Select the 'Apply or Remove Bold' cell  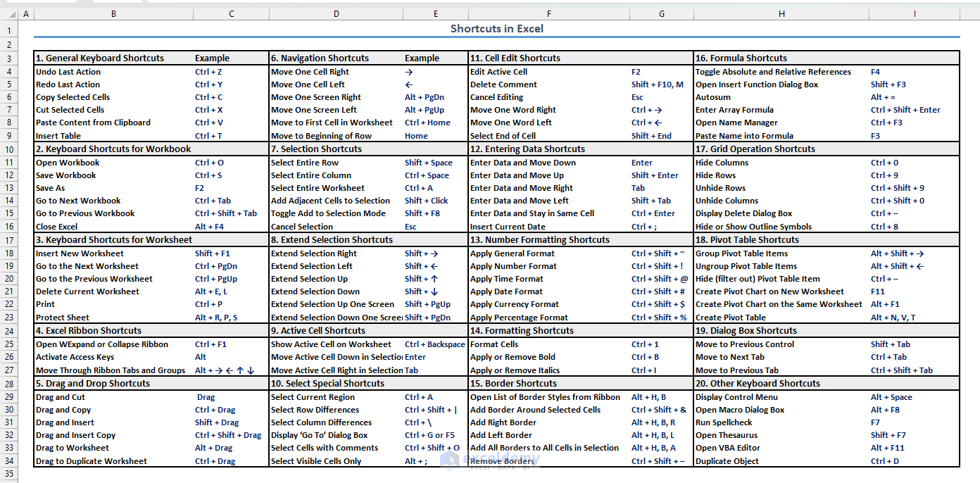549,357
